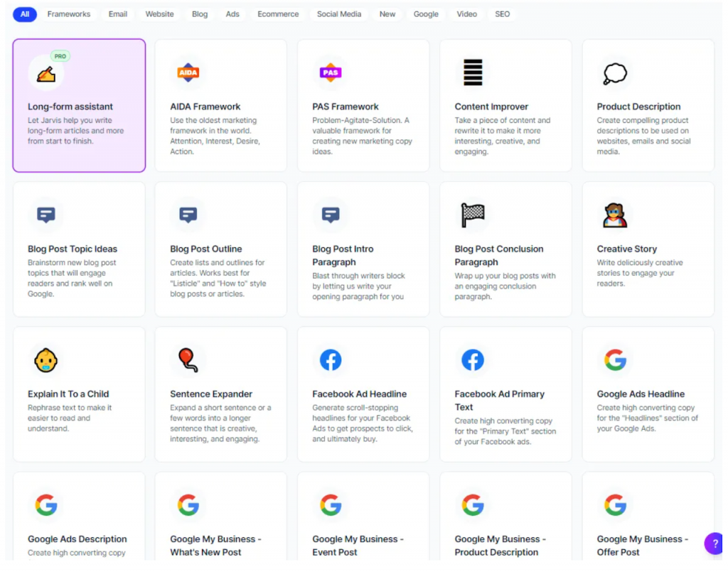Click the checkered flag Conclusion Paragraph icon
728x572 pixels.
pyautogui.click(x=473, y=215)
